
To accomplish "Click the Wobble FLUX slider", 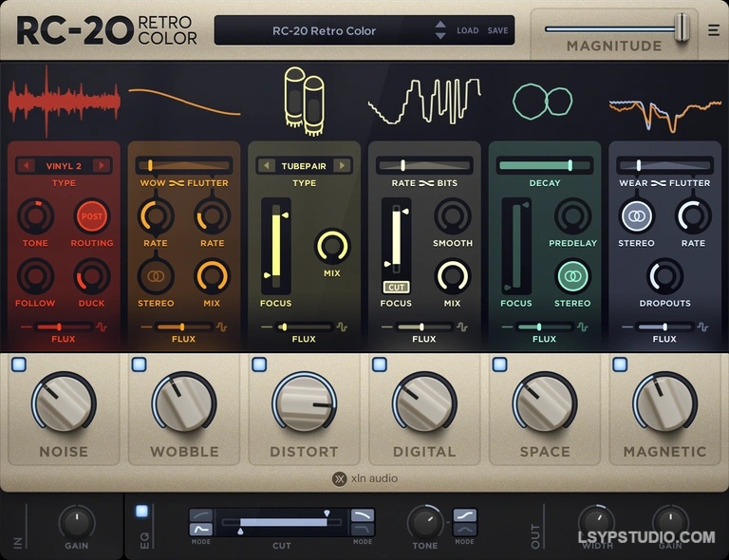I will [183, 327].
